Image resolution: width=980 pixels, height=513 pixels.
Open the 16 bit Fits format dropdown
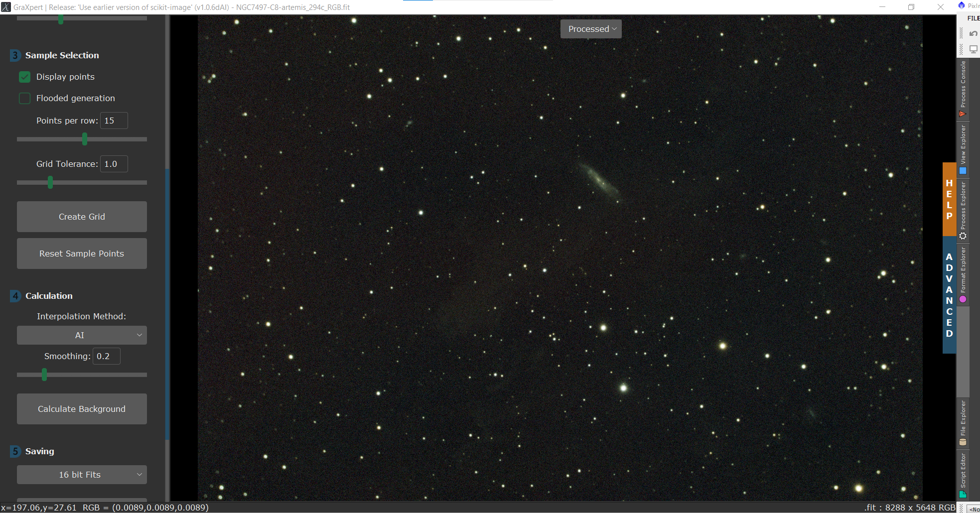tap(82, 475)
